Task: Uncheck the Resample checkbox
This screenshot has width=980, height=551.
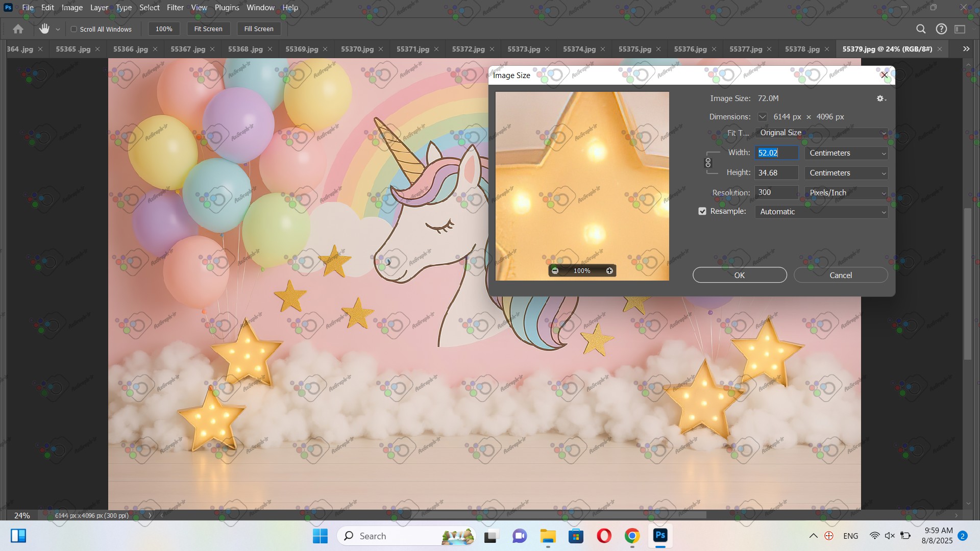Action: tap(702, 211)
